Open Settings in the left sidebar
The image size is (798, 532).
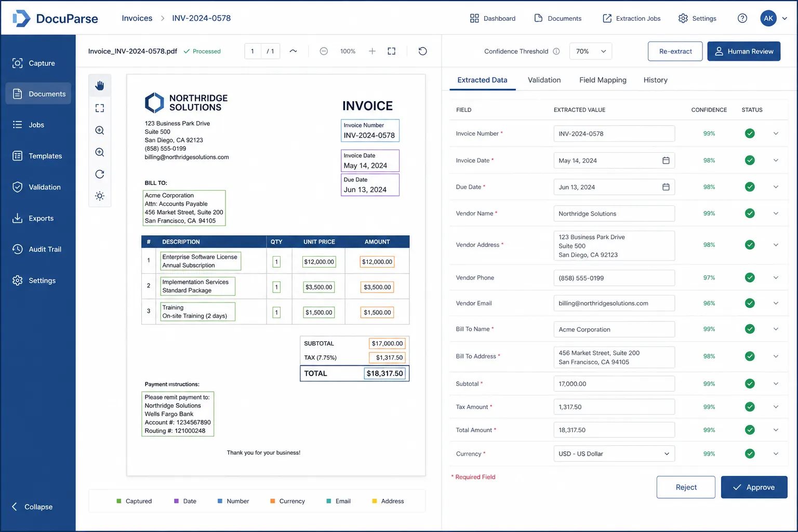point(38,281)
